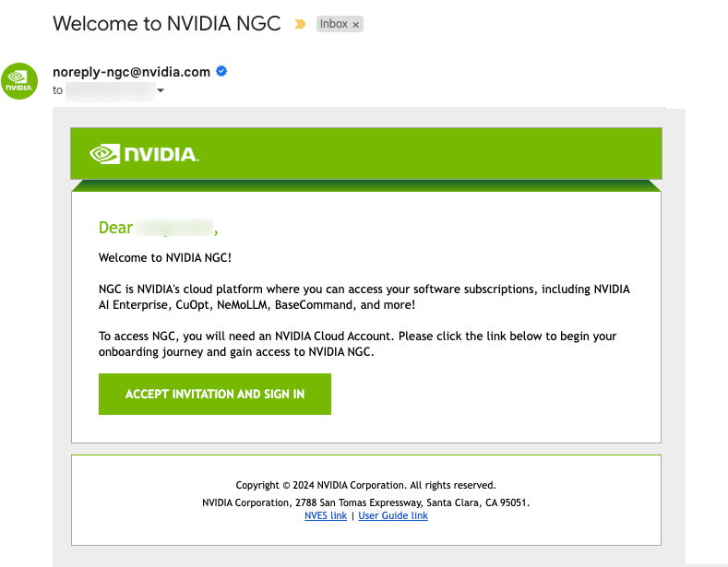Click the NVIDIA logo in green banner
Screen dimensions: 728x567
tap(144, 153)
